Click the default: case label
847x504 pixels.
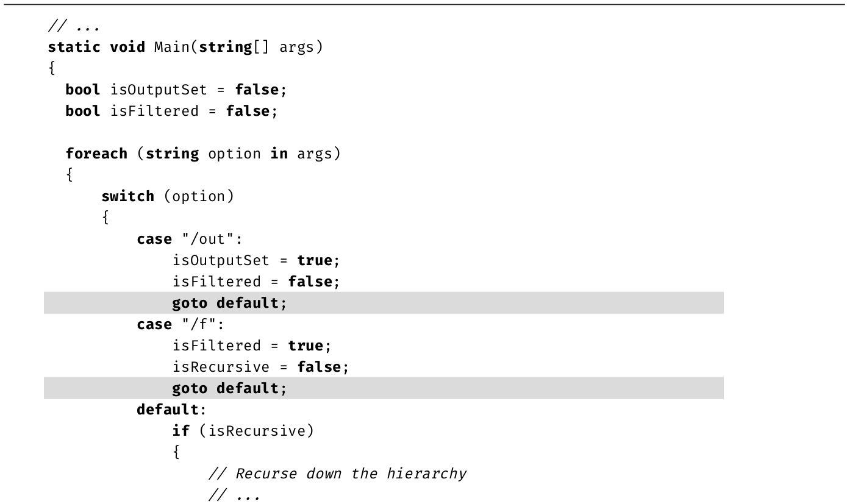(171, 410)
